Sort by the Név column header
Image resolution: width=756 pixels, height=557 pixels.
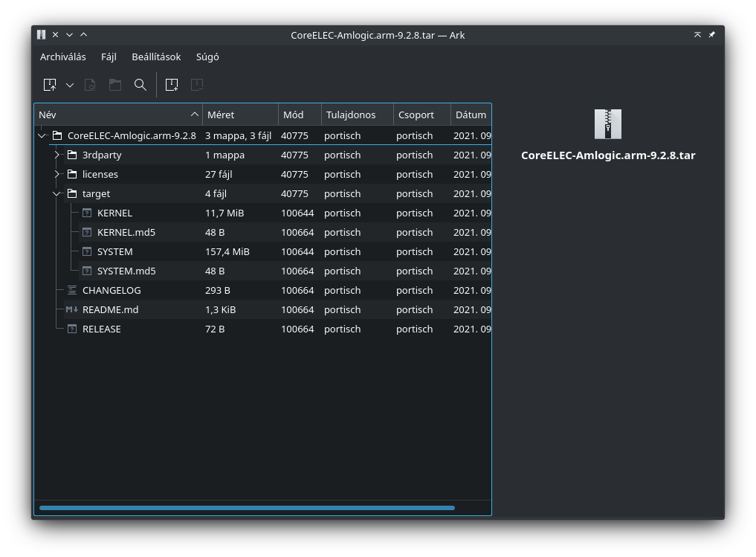click(119, 115)
